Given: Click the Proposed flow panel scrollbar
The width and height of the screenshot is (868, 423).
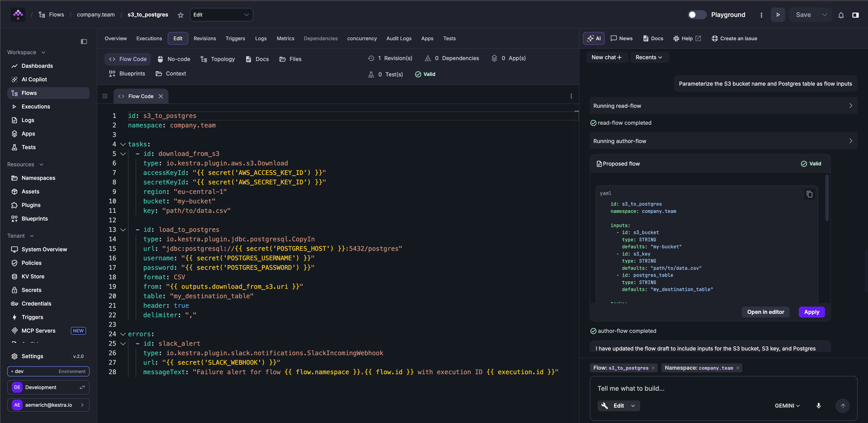Looking at the screenshot, I should [x=827, y=198].
